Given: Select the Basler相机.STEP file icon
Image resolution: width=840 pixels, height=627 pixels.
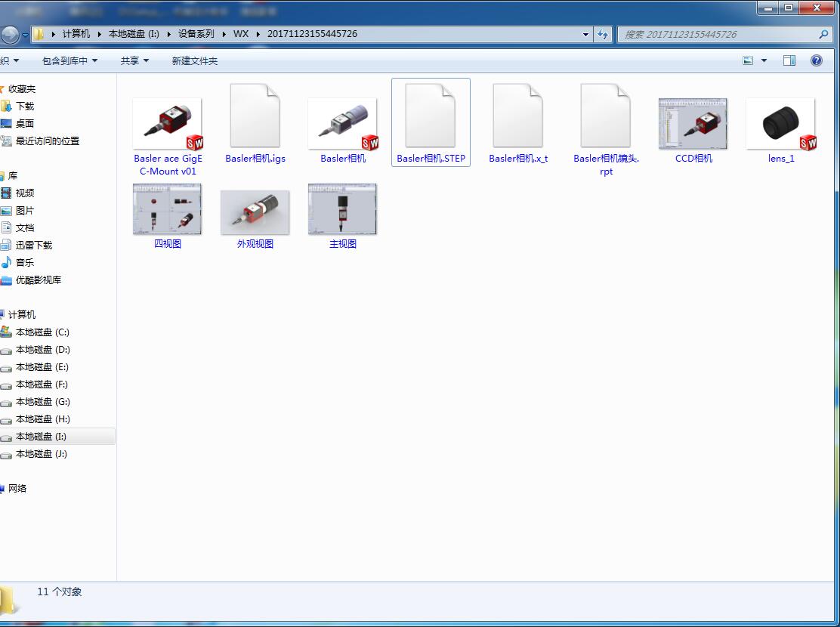Looking at the screenshot, I should pyautogui.click(x=430, y=116).
